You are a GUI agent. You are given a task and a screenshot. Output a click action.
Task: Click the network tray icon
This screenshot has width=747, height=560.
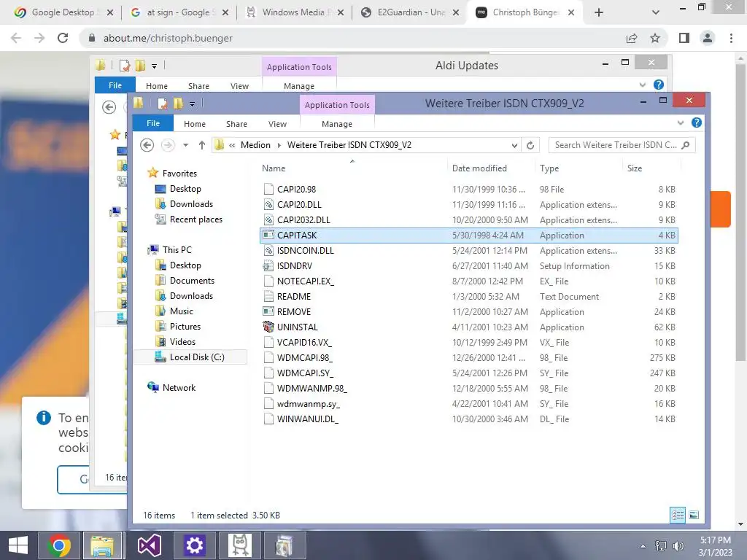tap(661, 546)
